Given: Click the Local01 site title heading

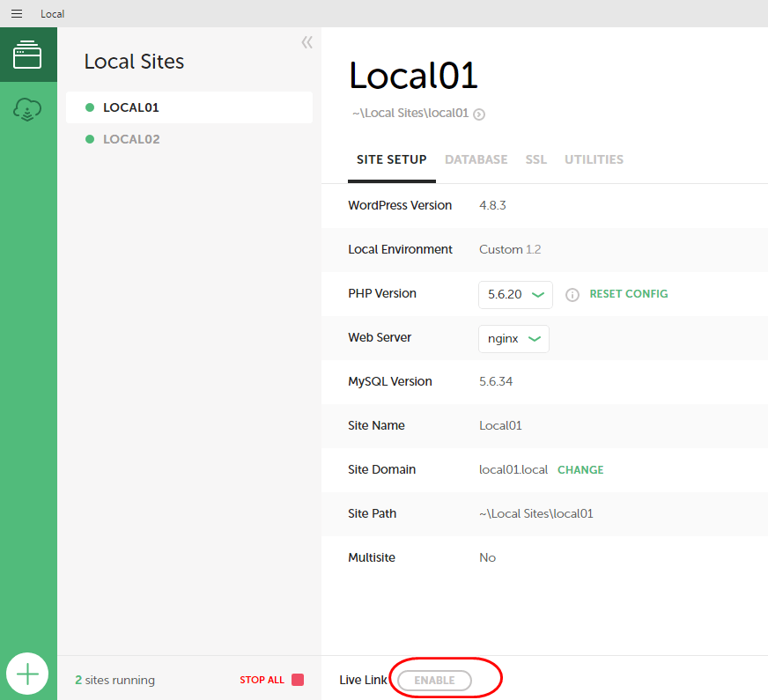Looking at the screenshot, I should pyautogui.click(x=413, y=76).
